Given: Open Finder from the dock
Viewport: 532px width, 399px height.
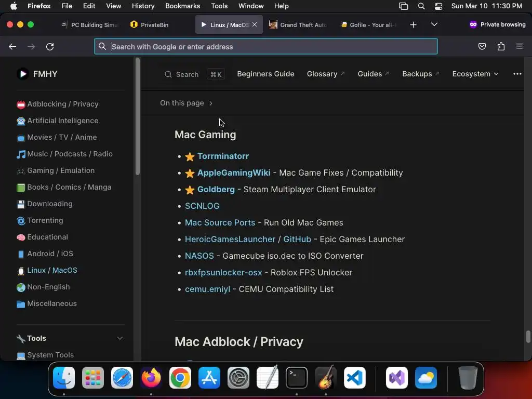Looking at the screenshot, I should [64, 378].
